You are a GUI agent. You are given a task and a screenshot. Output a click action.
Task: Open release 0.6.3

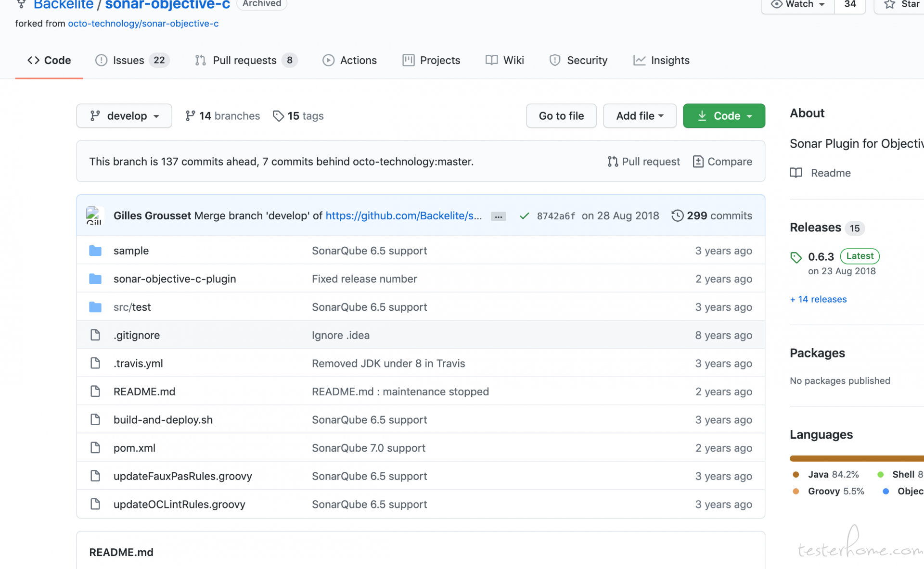(x=821, y=257)
